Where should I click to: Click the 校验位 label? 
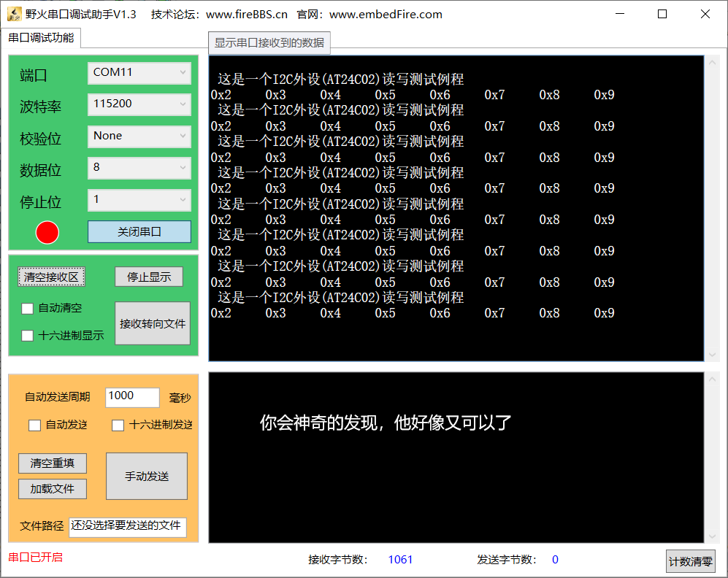[40, 139]
